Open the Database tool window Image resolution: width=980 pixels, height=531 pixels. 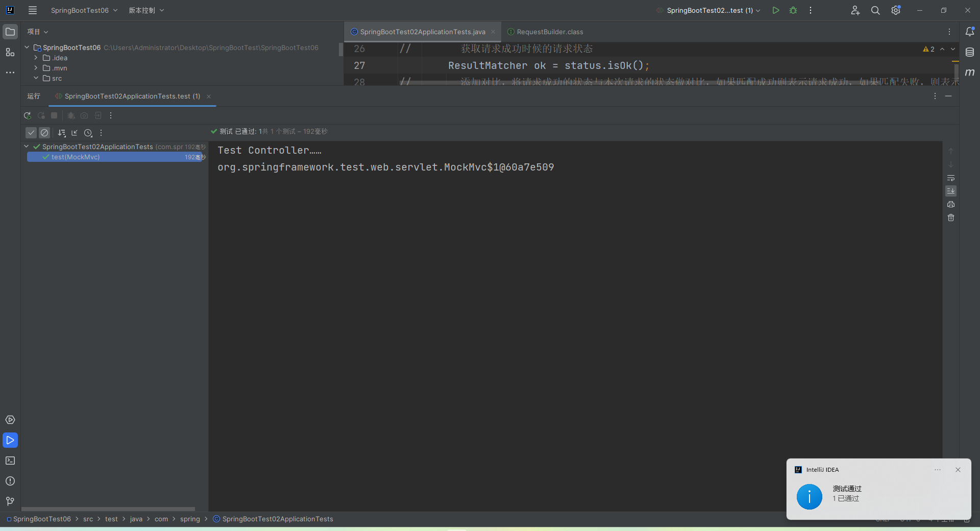(970, 52)
